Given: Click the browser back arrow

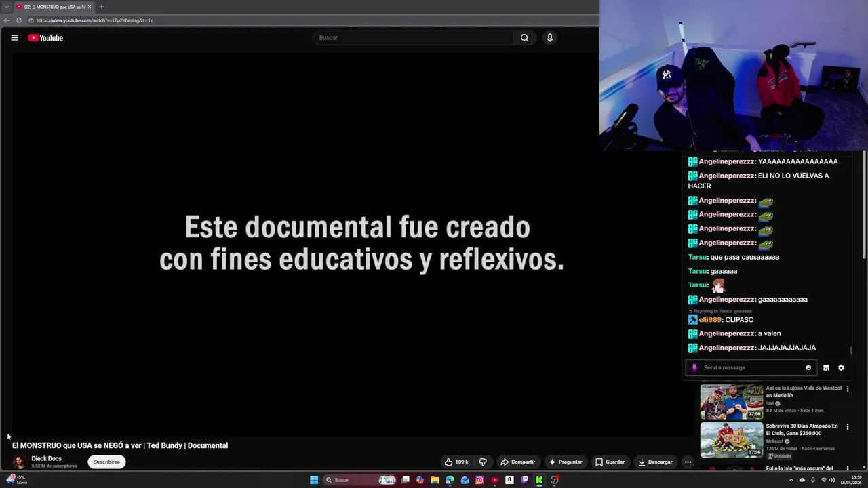Looking at the screenshot, I should click(7, 20).
